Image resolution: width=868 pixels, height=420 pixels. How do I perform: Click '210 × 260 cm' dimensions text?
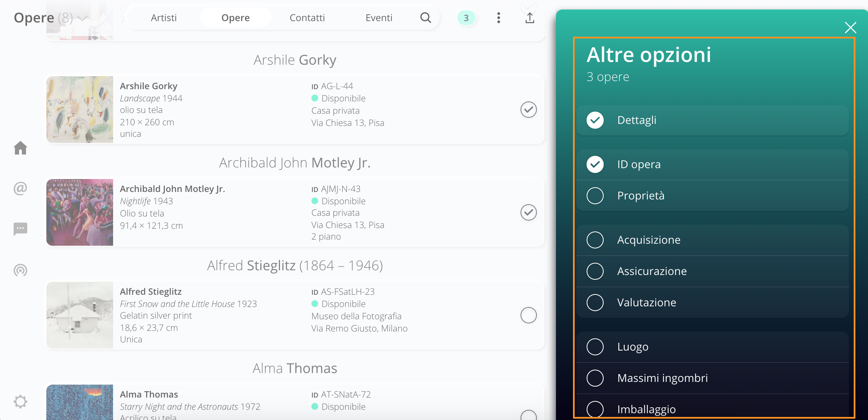[x=147, y=122]
